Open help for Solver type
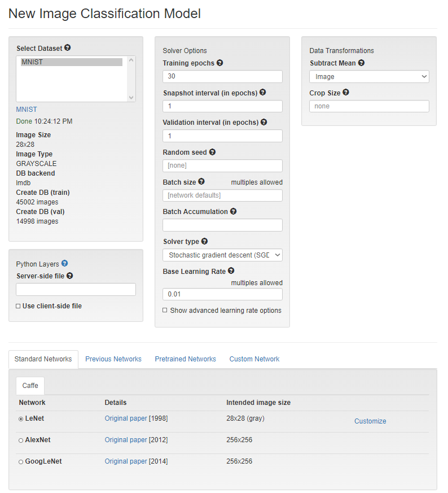 pyautogui.click(x=204, y=241)
